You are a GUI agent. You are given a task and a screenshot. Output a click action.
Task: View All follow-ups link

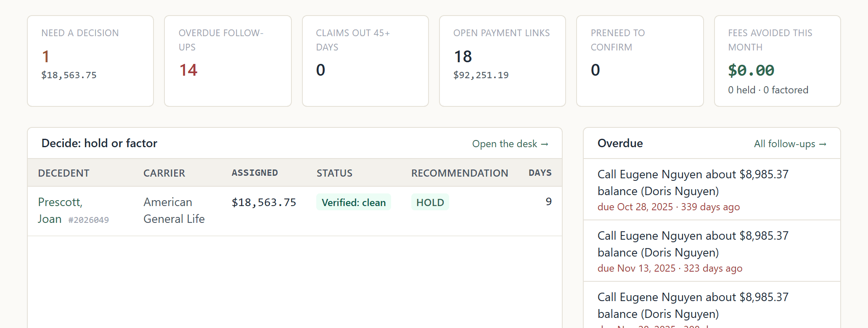coord(790,144)
